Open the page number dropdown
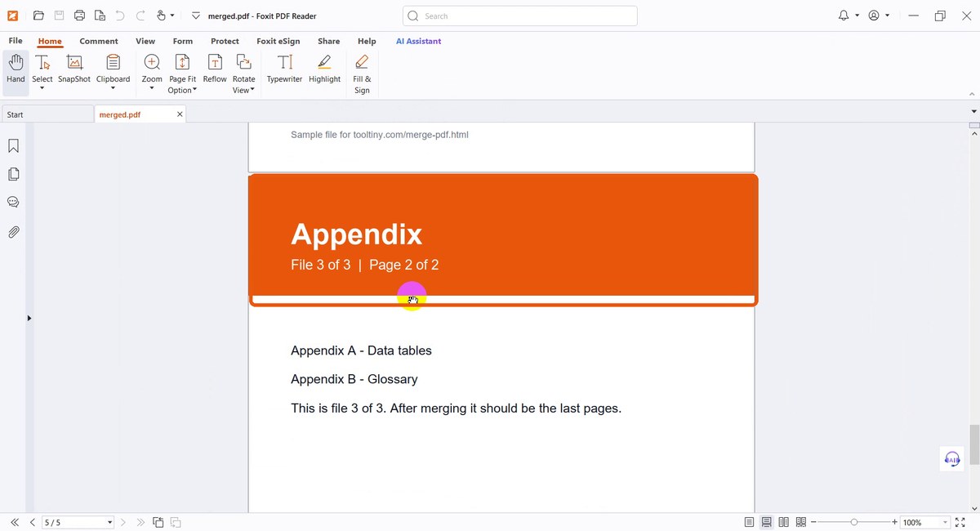 (110, 522)
